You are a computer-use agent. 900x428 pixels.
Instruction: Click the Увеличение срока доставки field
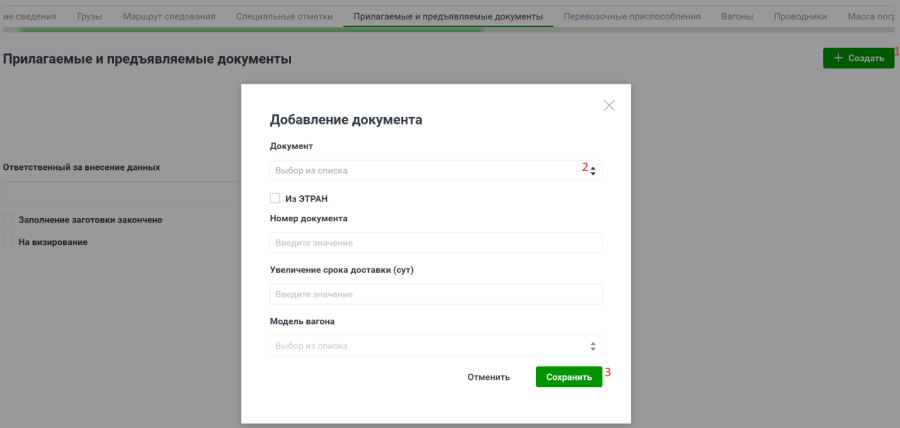(x=436, y=294)
